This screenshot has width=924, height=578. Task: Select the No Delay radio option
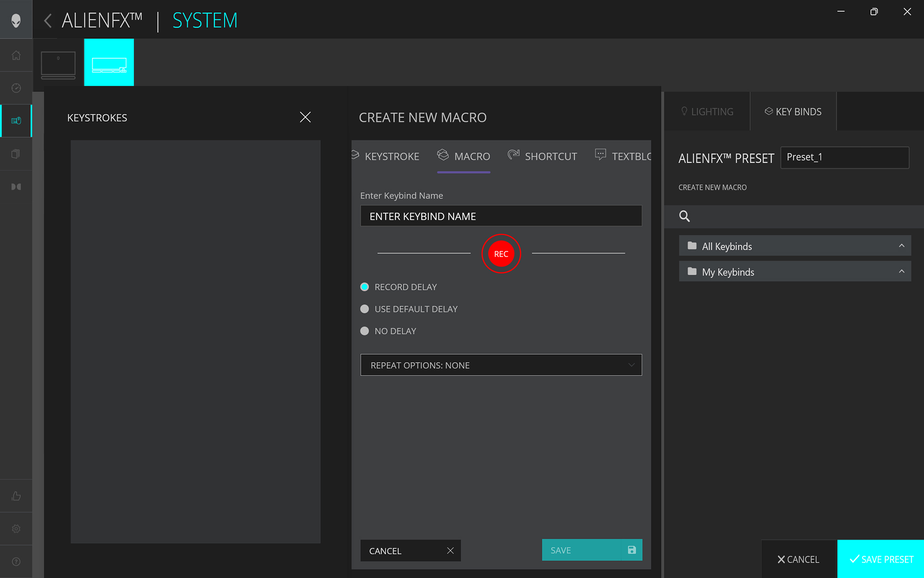coord(365,331)
